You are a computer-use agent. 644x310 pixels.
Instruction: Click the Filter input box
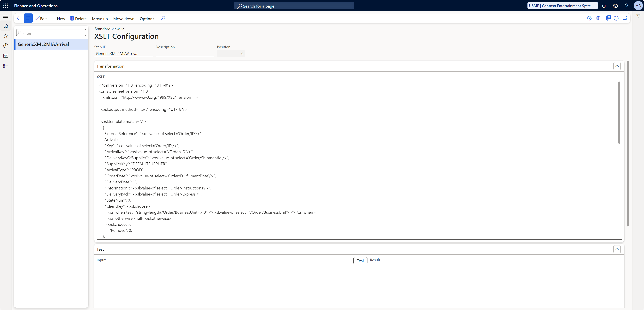51,33
